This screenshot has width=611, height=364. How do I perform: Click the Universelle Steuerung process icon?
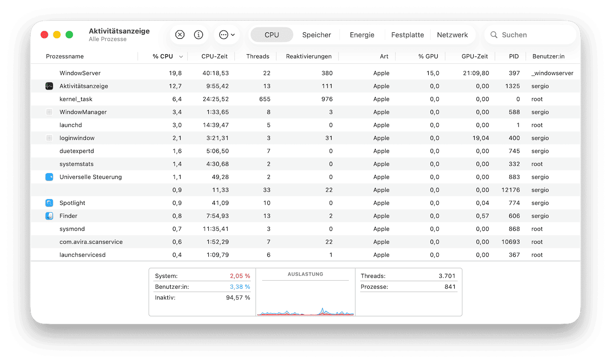click(x=49, y=177)
